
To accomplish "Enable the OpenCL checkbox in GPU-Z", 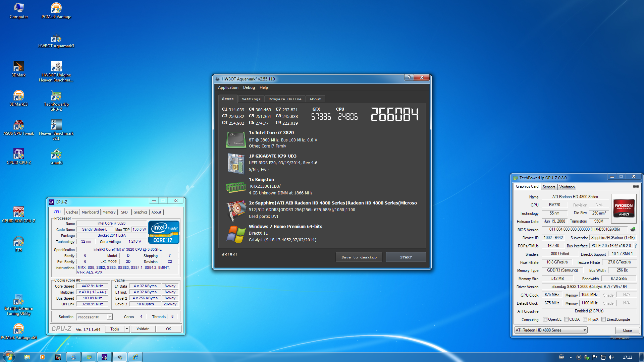I will 545,319.
